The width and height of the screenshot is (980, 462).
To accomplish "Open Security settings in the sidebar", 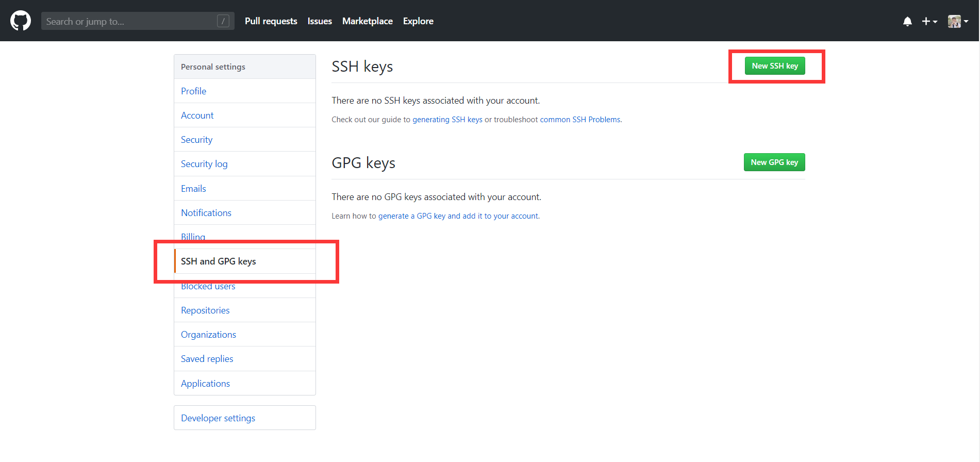I will point(245,140).
